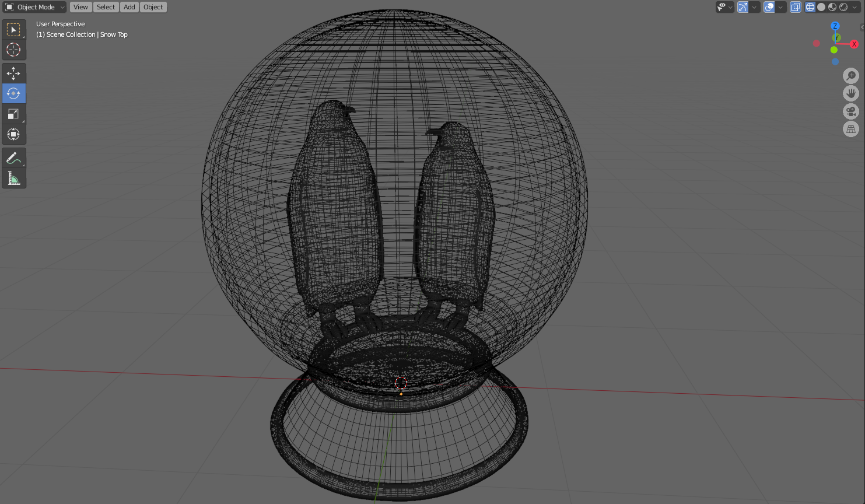Viewport: 865px width, 504px height.
Task: Click the negative Z axis dot on gizmo
Action: pyautogui.click(x=835, y=61)
